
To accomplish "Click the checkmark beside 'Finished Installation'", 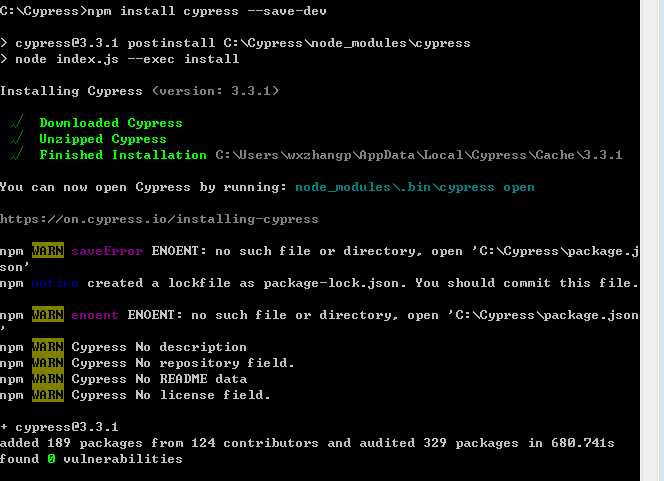I will [16, 155].
